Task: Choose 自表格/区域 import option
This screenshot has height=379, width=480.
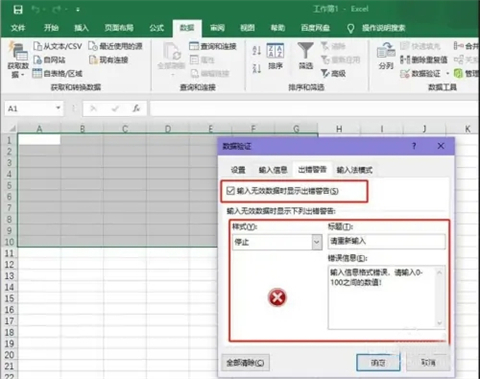Action: (57, 73)
